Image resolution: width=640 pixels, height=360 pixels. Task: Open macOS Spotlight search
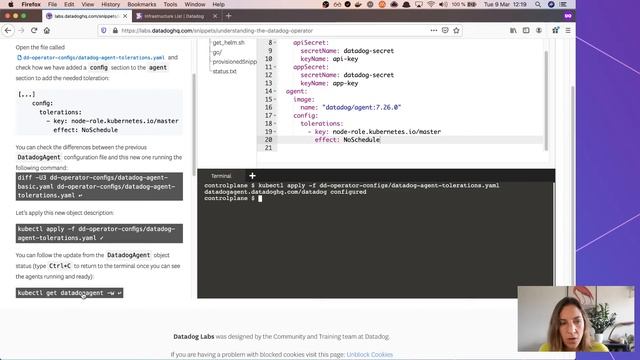pos(538,4)
